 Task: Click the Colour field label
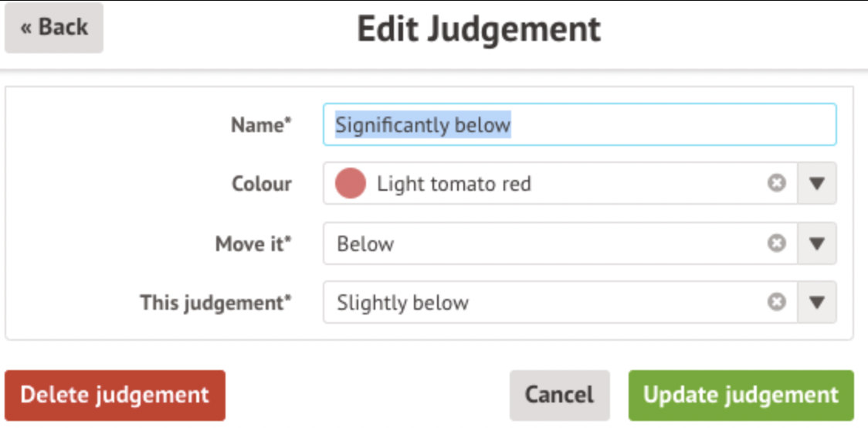pos(262,184)
